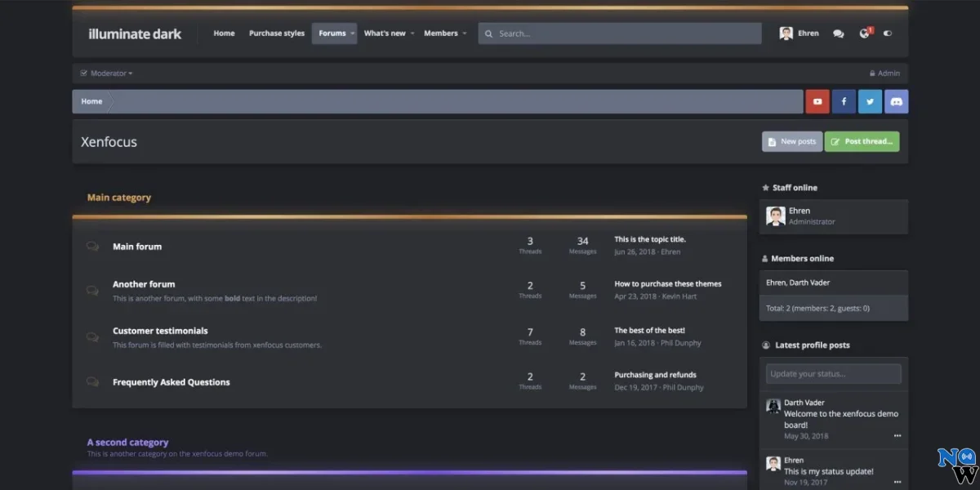Click the Twitter social icon
Screen dimensions: 980x490
(869, 100)
